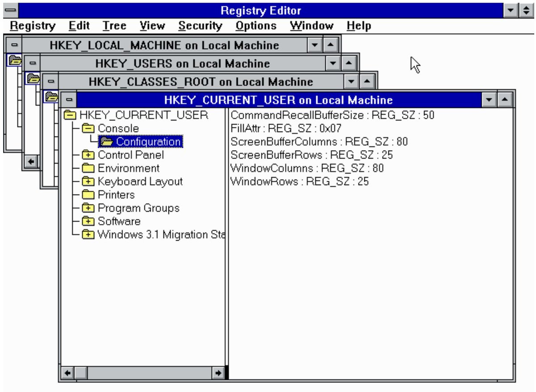Image resolution: width=536 pixels, height=392 pixels.
Task: Open the HKEY_CLASSES_ROOT window control menu
Action: point(50,82)
